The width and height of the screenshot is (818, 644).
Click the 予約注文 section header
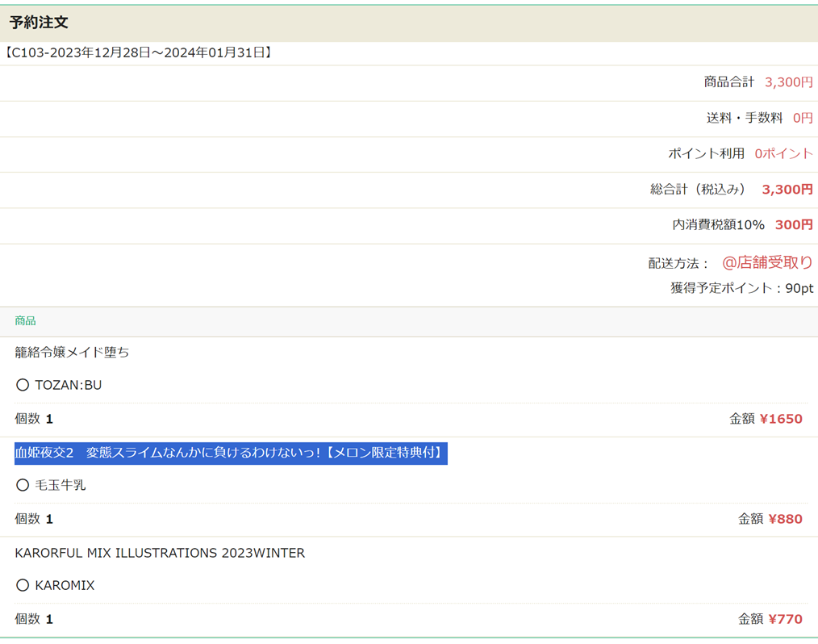[39, 23]
